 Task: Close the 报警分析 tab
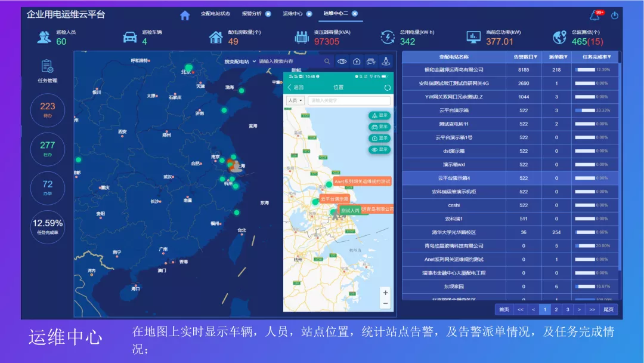tap(268, 14)
